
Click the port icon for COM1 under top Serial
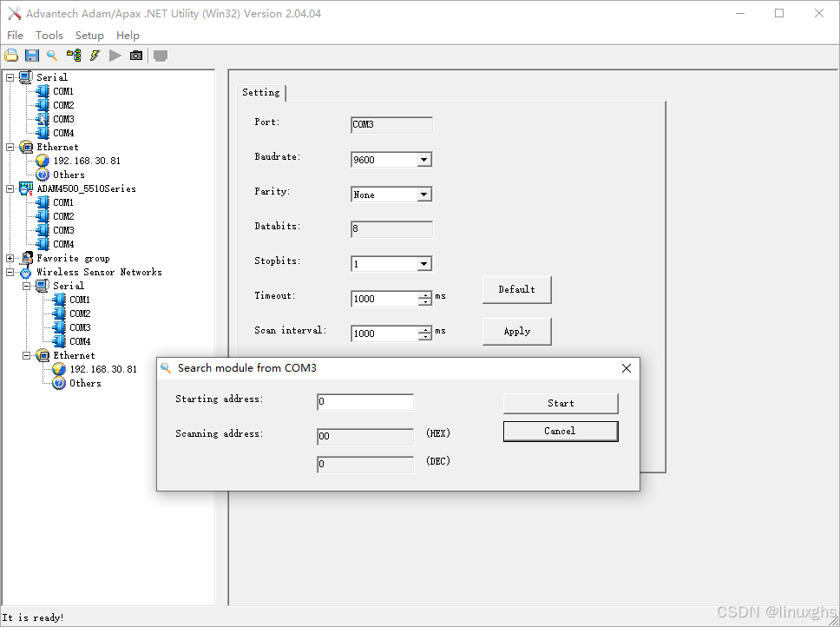(43, 91)
